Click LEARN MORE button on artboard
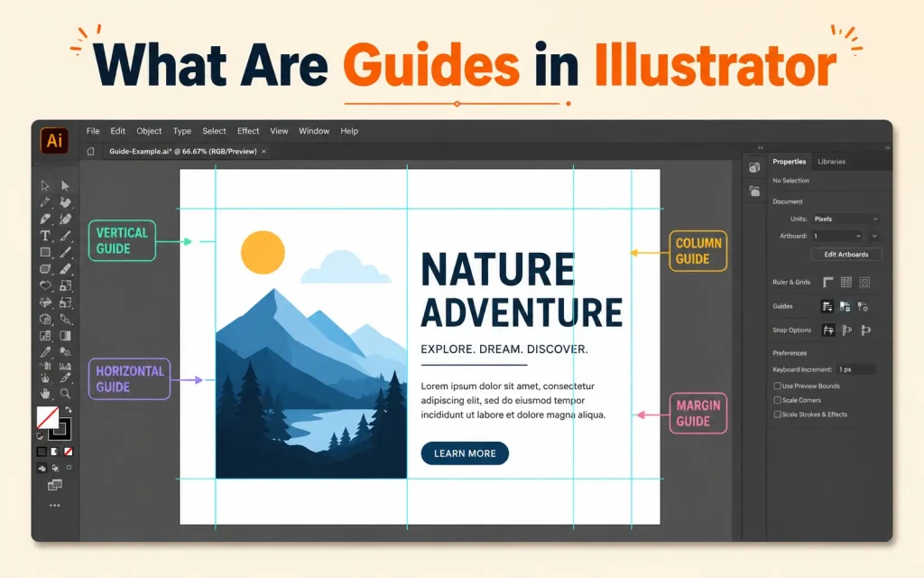 (x=465, y=453)
